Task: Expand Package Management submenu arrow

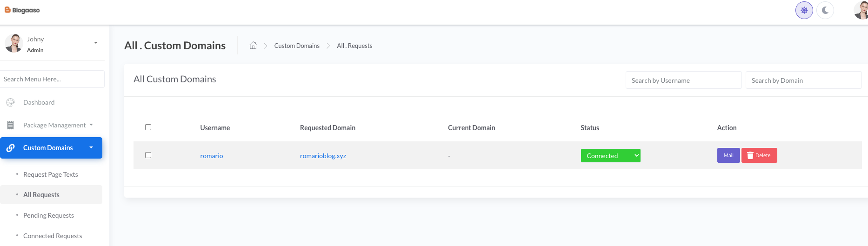Action: pos(91,125)
